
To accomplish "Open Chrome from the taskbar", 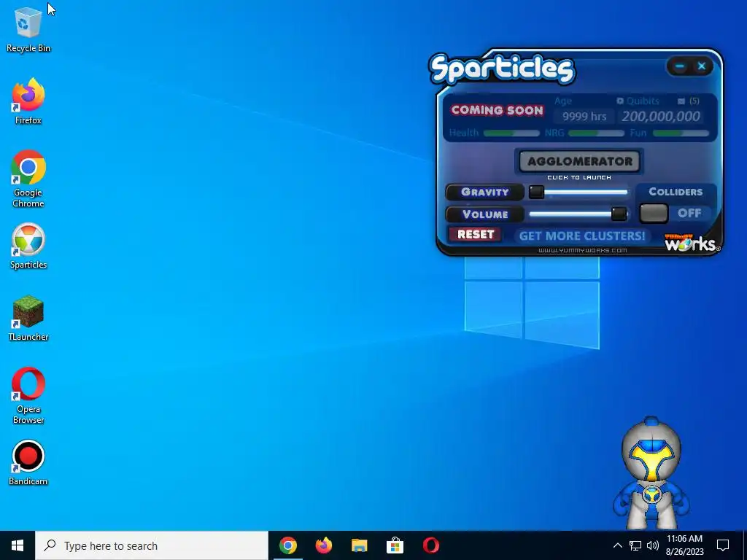I will (x=287, y=545).
